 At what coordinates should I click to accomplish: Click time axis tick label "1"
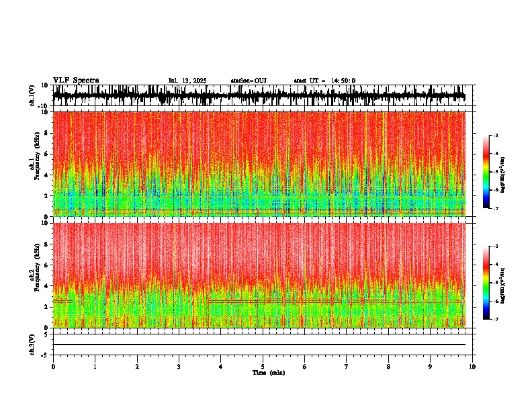(95, 367)
